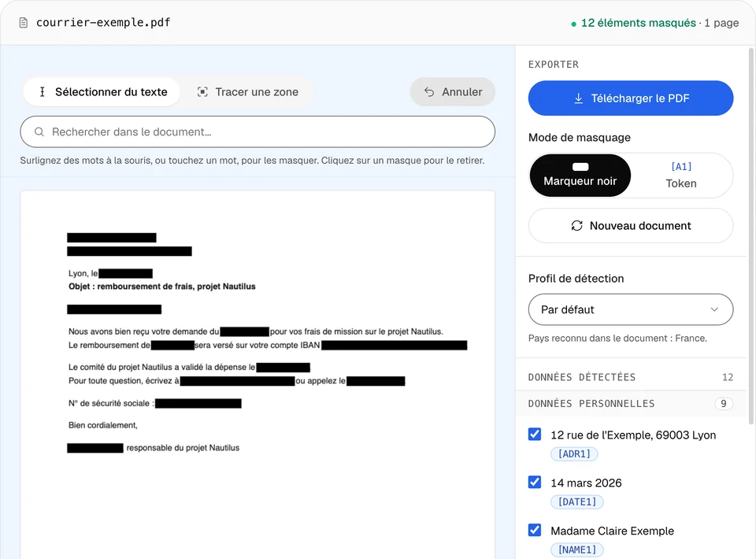
Task: Uncheck Madame Claire Exemple entry
Action: tap(535, 530)
